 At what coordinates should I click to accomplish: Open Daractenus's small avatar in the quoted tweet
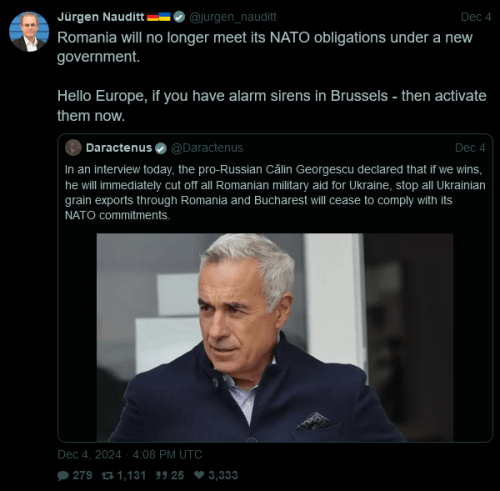pos(73,148)
